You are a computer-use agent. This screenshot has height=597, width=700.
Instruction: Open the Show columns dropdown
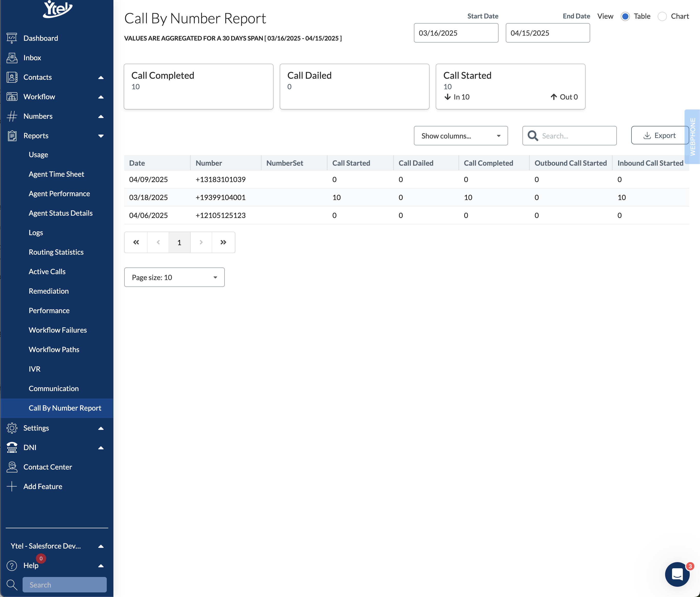point(461,136)
